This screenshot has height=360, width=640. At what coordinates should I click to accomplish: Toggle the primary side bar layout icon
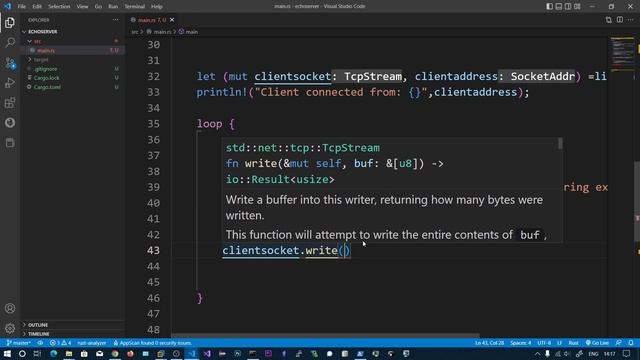(549, 7)
